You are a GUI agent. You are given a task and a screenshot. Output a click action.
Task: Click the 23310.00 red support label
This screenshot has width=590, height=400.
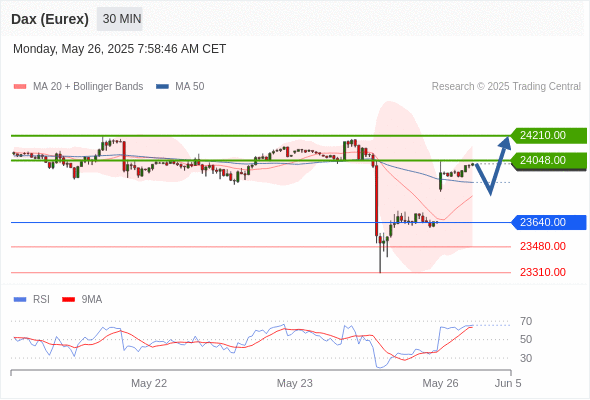(x=543, y=272)
